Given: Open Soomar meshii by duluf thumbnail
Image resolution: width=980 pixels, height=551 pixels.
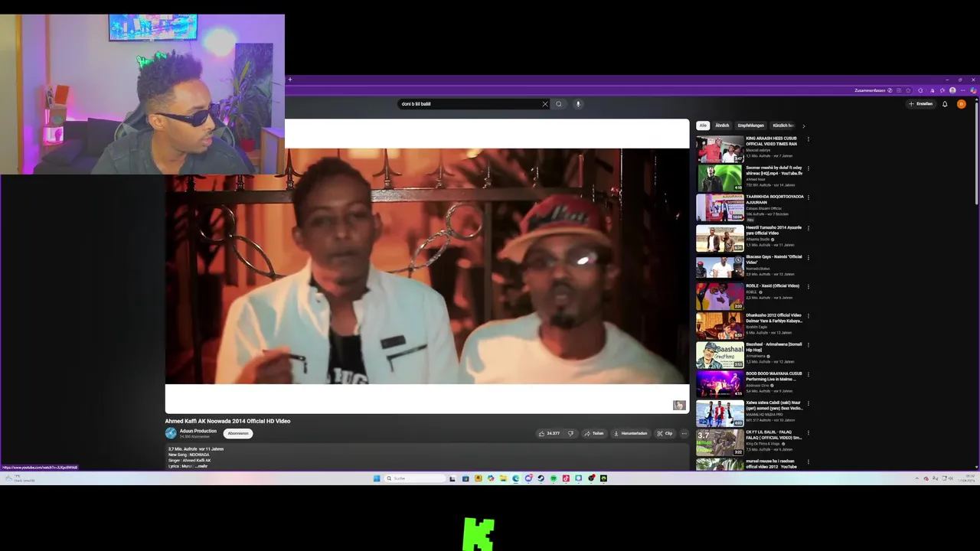Looking at the screenshot, I should click(720, 178).
